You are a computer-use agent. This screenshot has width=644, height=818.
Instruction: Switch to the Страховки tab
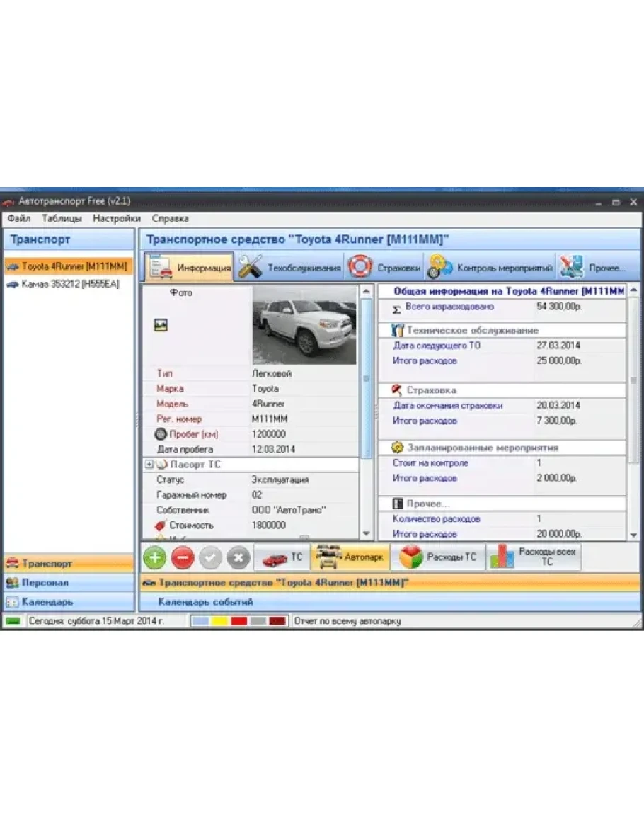[x=384, y=268]
